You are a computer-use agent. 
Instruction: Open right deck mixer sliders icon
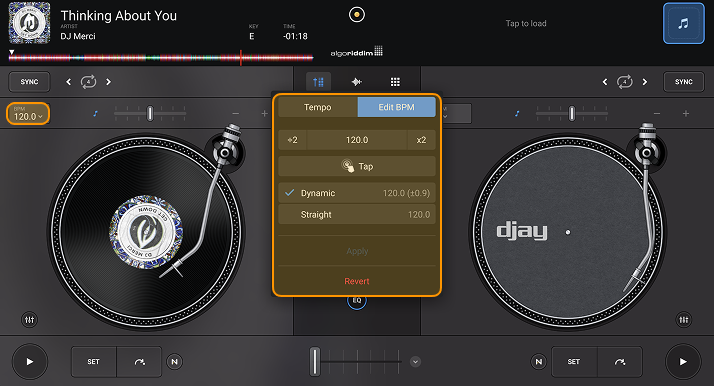683,320
